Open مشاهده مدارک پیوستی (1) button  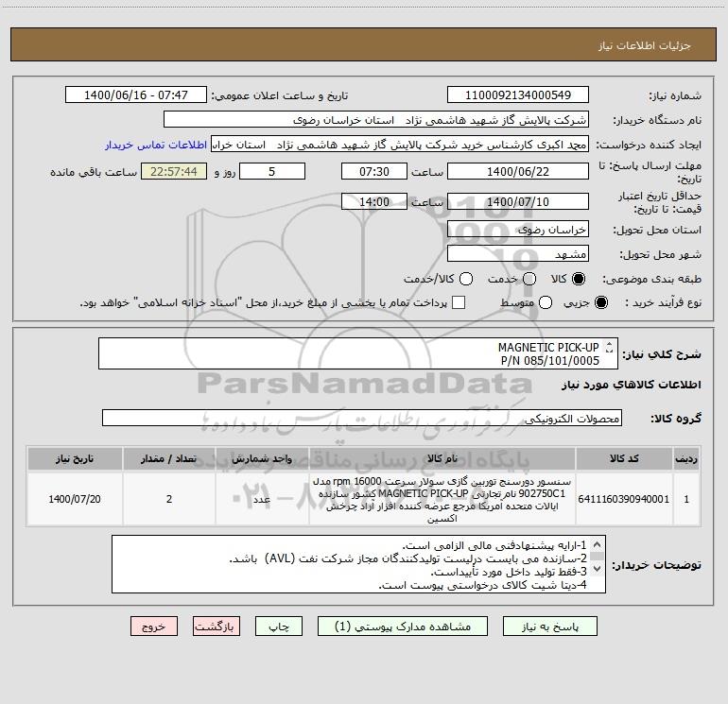(x=403, y=627)
